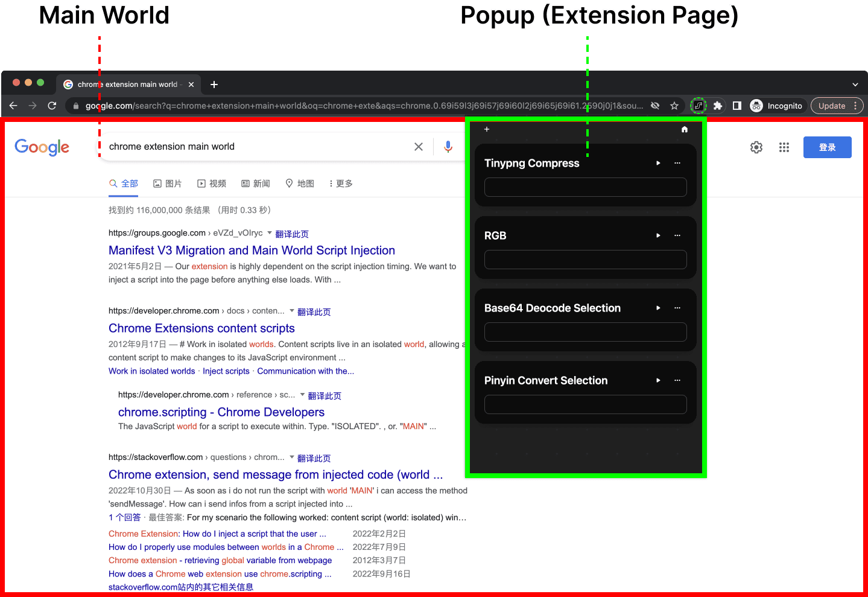
Task: Click the input field under Tinypng Compress
Action: pyautogui.click(x=586, y=187)
